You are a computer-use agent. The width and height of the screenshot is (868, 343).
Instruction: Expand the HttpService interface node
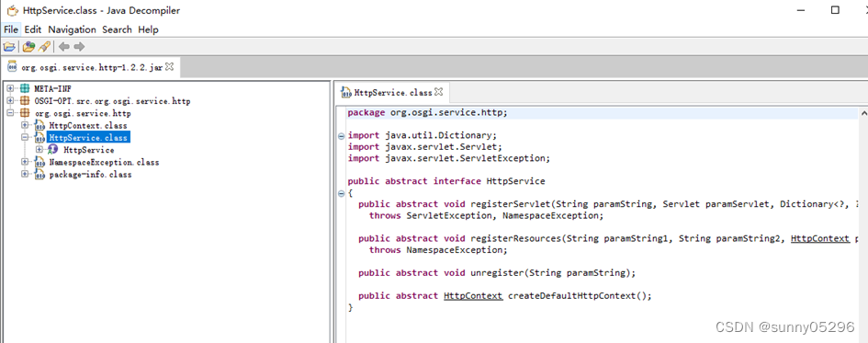[39, 150]
